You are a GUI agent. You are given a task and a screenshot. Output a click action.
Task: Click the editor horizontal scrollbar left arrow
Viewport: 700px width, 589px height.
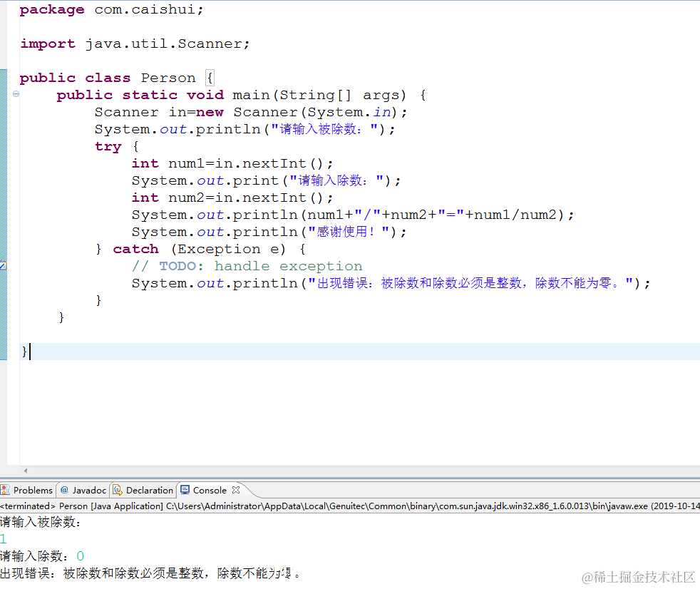(x=26, y=471)
